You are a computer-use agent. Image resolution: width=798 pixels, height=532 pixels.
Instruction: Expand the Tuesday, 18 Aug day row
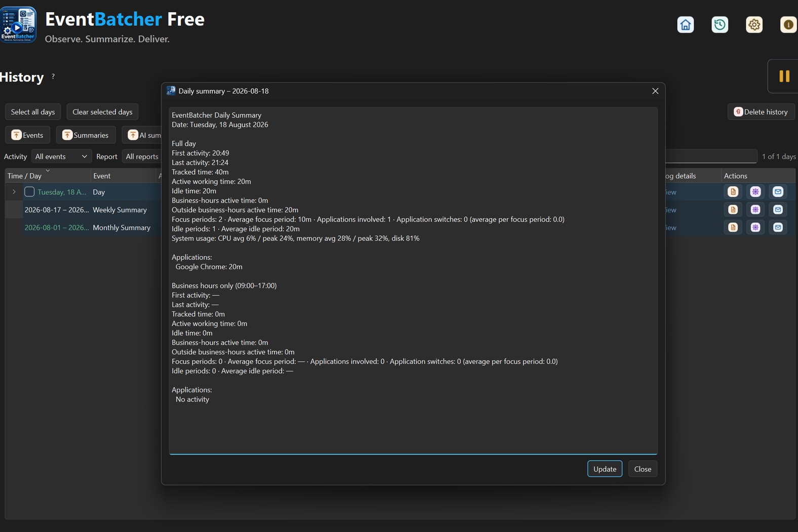pos(14,192)
